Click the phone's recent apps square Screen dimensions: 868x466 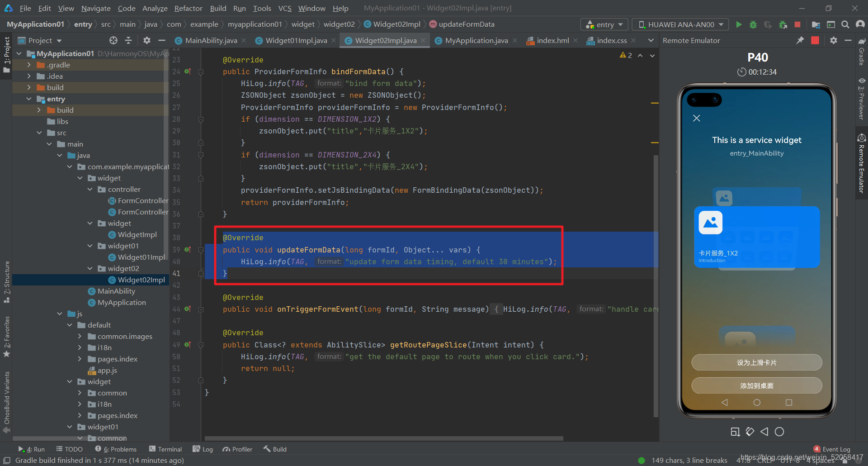(789, 402)
